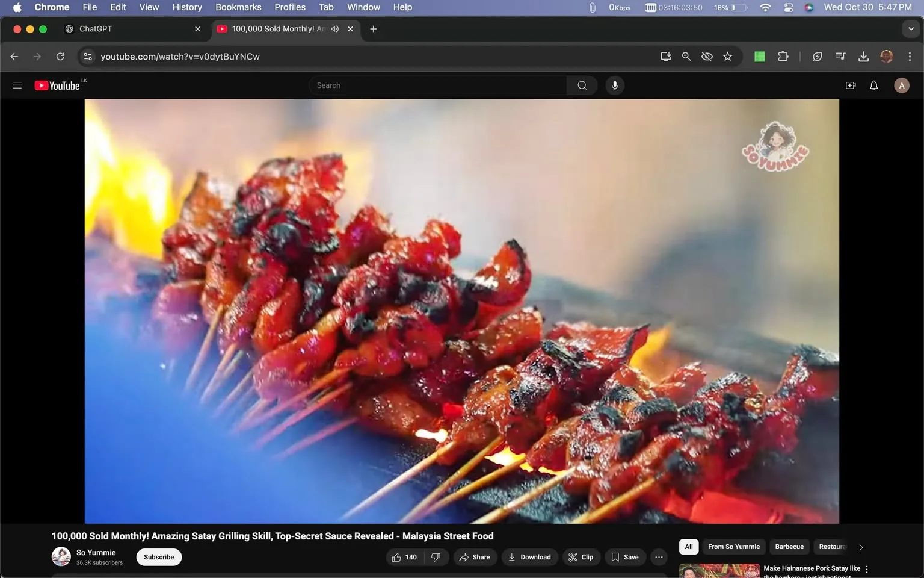
Task: Open the Chrome profile avatar
Action: click(887, 56)
